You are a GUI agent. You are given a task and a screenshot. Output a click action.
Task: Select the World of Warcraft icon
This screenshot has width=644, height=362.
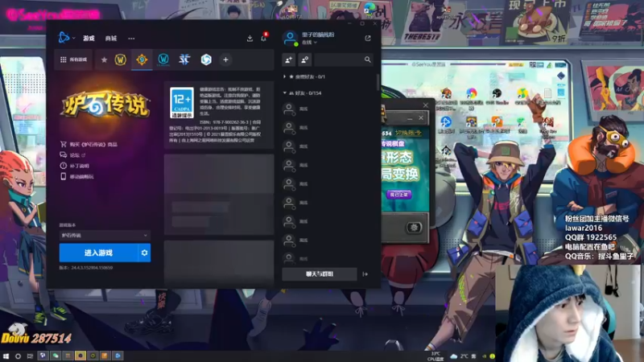click(120, 60)
